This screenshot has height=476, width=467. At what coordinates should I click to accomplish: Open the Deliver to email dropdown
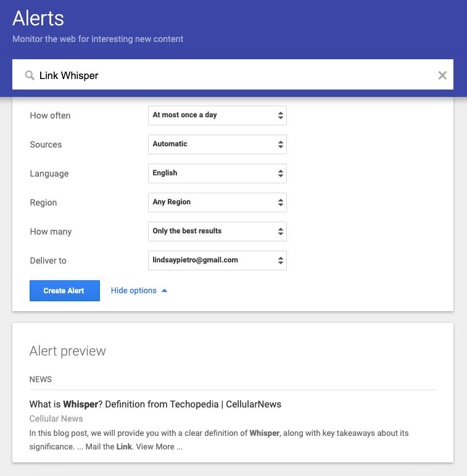217,261
